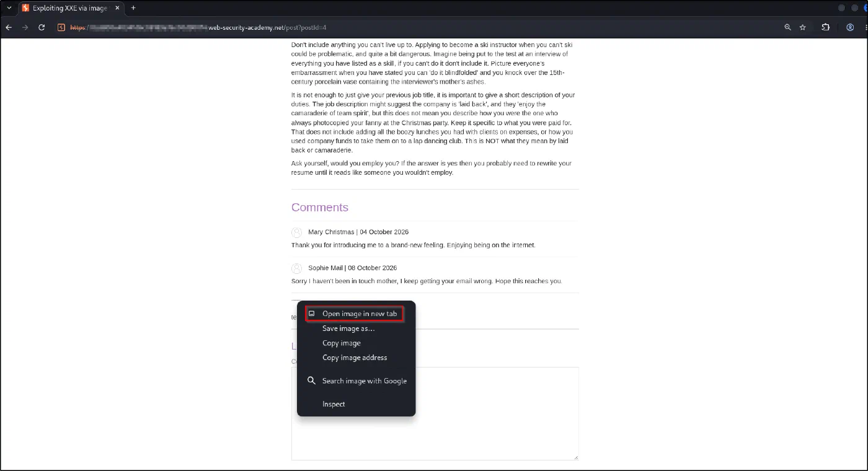Click the URL in the address bar
Screen dimensions: 868x471
click(198, 27)
